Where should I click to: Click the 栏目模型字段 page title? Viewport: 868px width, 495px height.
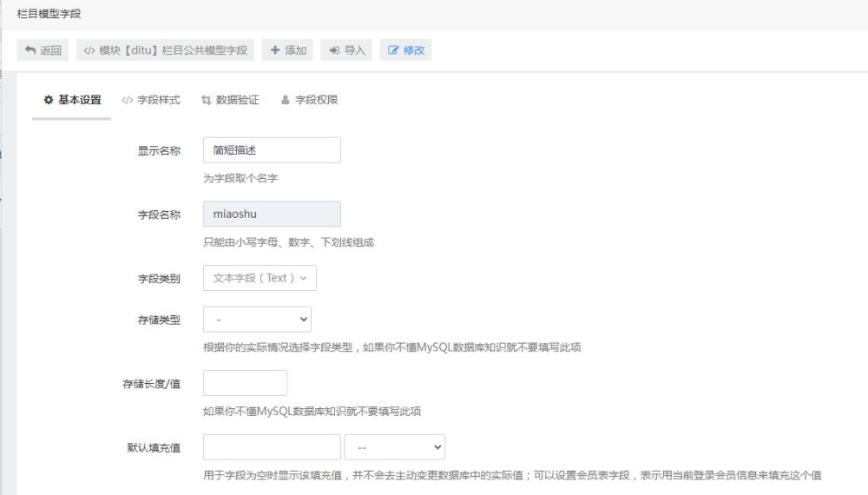point(49,15)
